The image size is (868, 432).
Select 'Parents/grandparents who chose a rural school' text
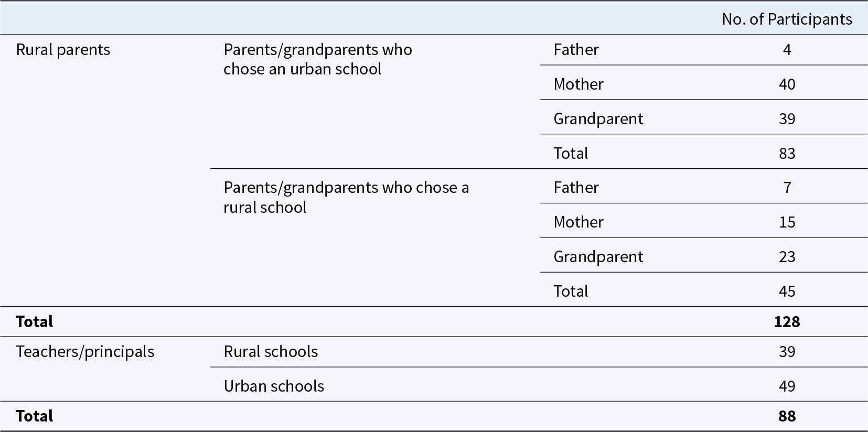[346, 197]
